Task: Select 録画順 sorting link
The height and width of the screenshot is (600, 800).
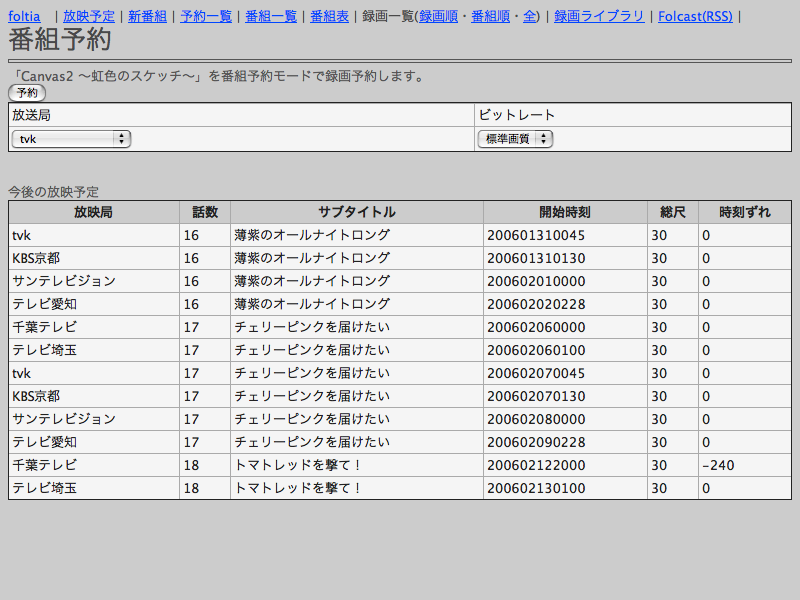Action: (x=439, y=16)
